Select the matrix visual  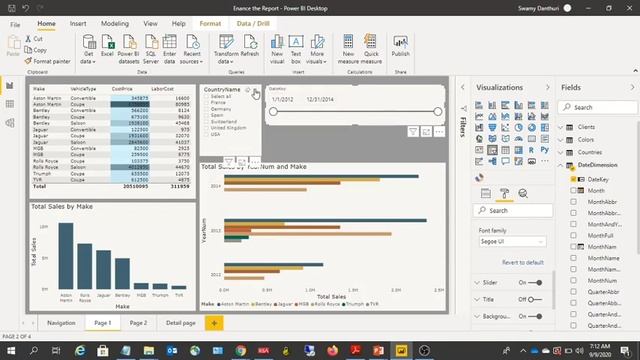[x=518, y=150]
